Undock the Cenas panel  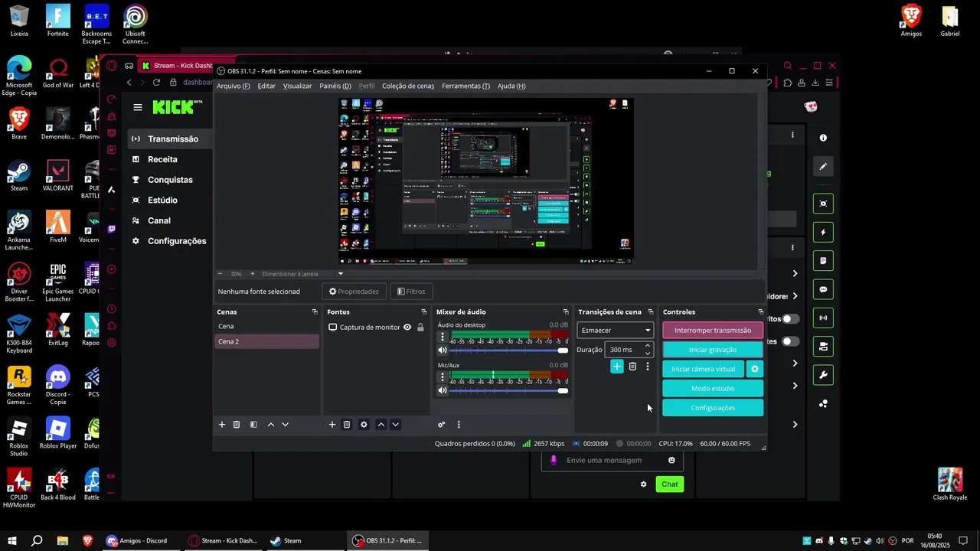tap(315, 311)
